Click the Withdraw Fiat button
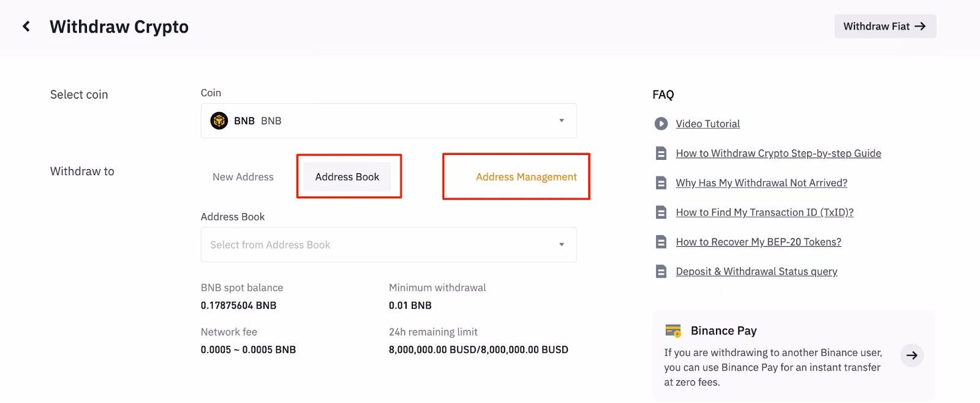 pos(884,26)
